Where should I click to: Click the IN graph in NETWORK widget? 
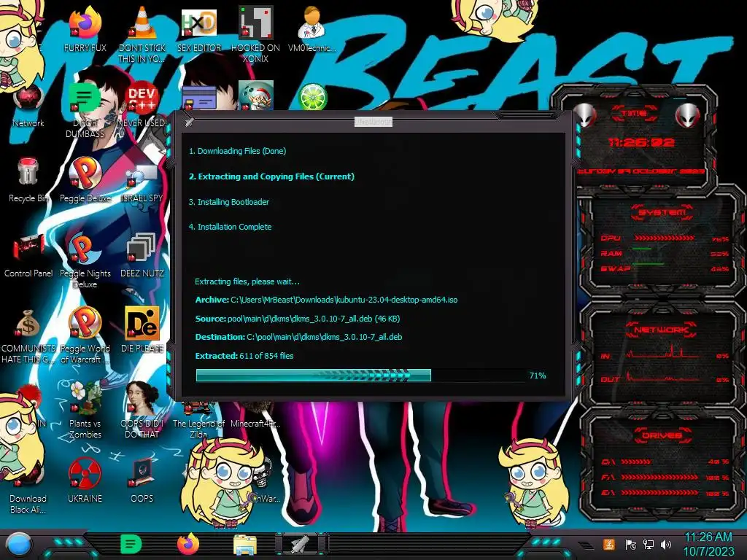point(662,352)
